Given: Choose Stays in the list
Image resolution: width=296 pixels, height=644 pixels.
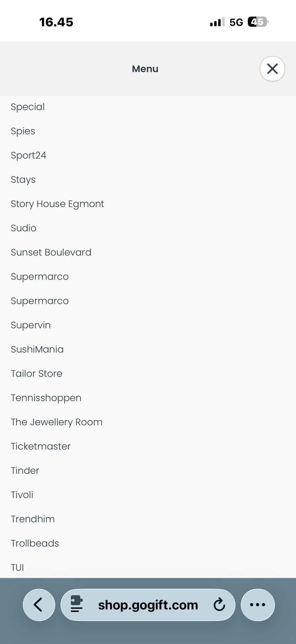Looking at the screenshot, I should (23, 179).
